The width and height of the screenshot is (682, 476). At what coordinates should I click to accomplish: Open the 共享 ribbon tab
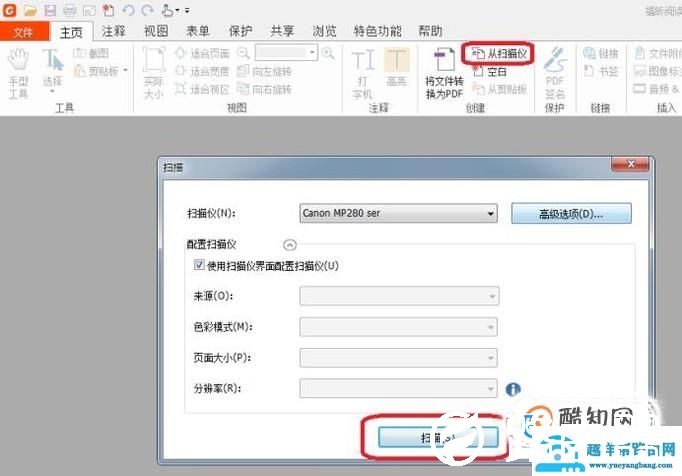point(282,31)
